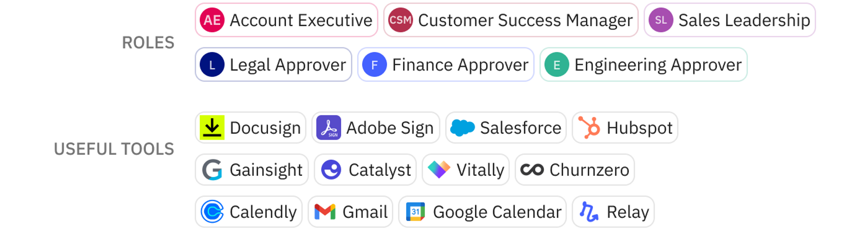
Task: Click the Google Calendar icon
Action: pos(415,212)
